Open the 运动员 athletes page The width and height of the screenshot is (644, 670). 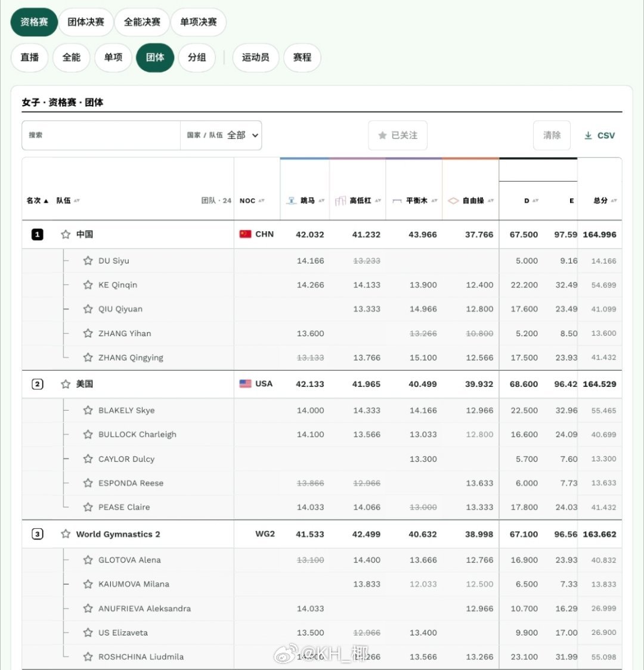(256, 57)
